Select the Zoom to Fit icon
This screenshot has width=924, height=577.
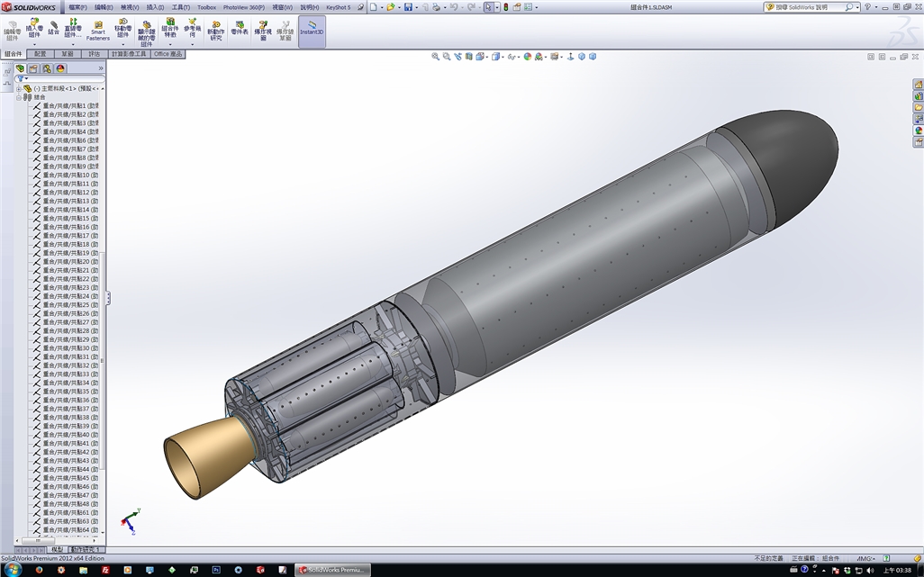(x=436, y=57)
